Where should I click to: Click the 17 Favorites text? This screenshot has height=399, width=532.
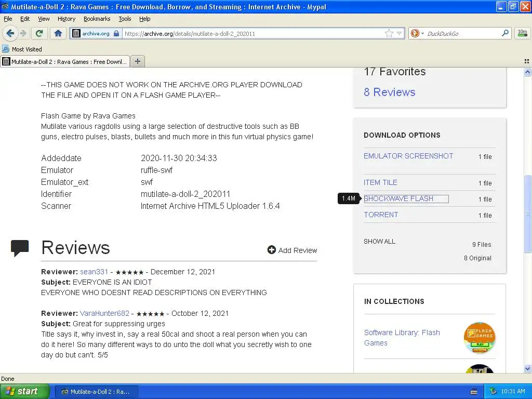395,72
